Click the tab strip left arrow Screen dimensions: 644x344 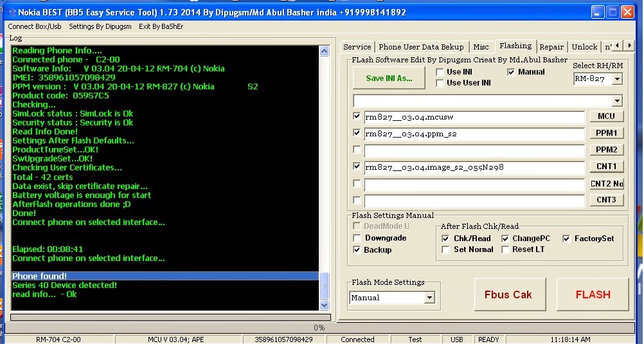617,46
